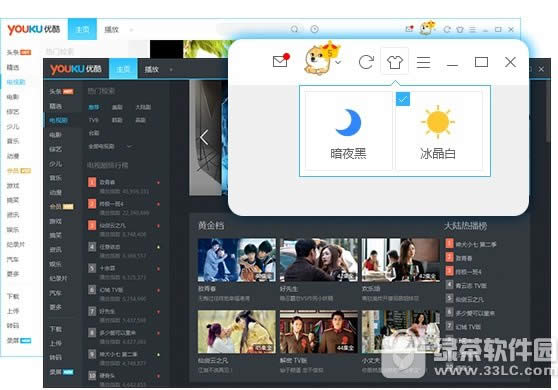Open the three-line menu icon in zoomed toolbar
558x390 pixels.
pyautogui.click(x=423, y=62)
